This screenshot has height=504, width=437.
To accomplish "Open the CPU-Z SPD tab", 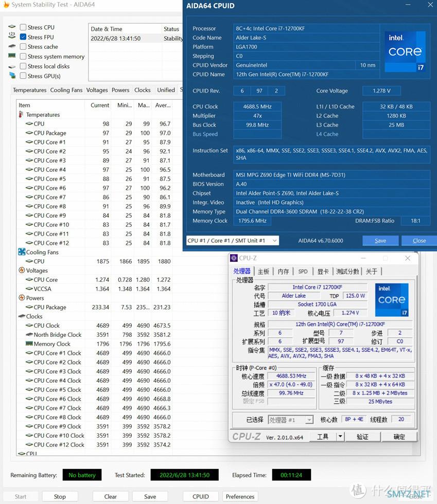I will point(303,272).
